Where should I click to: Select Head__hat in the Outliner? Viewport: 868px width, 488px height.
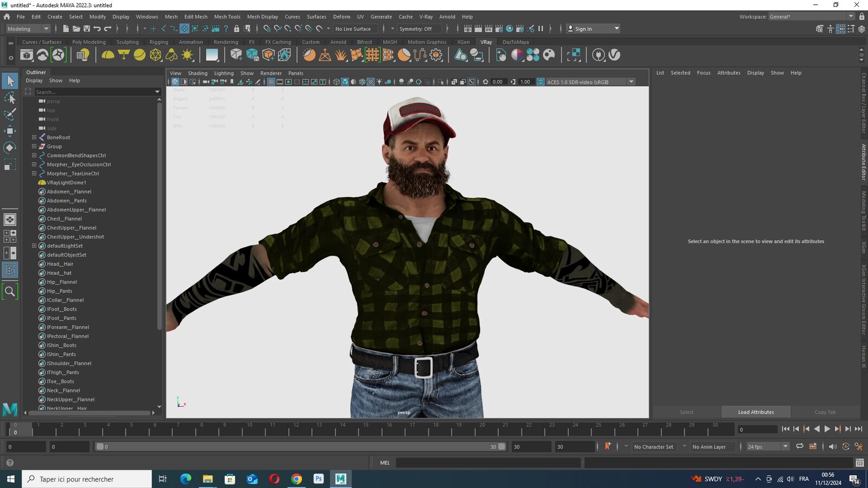[x=59, y=273]
